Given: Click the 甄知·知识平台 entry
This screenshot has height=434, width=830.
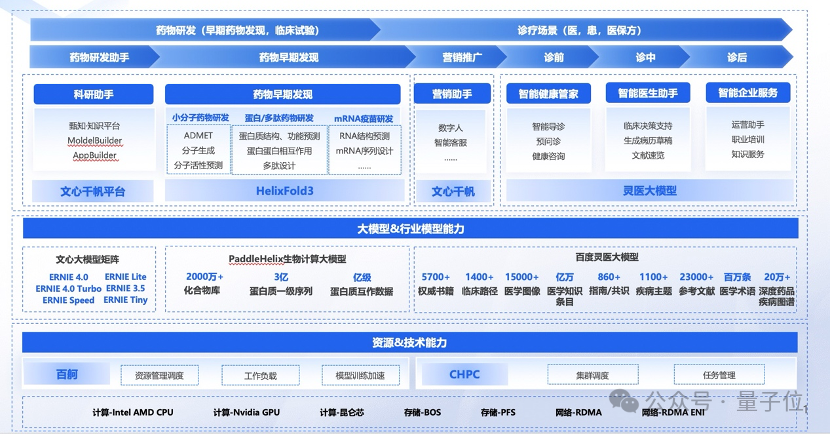Looking at the screenshot, I should coord(94,125).
